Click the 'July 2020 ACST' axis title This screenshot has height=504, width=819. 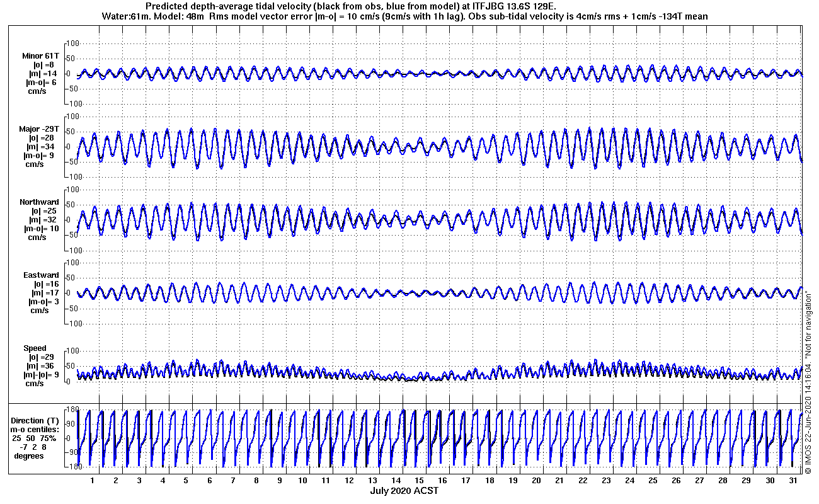404,490
